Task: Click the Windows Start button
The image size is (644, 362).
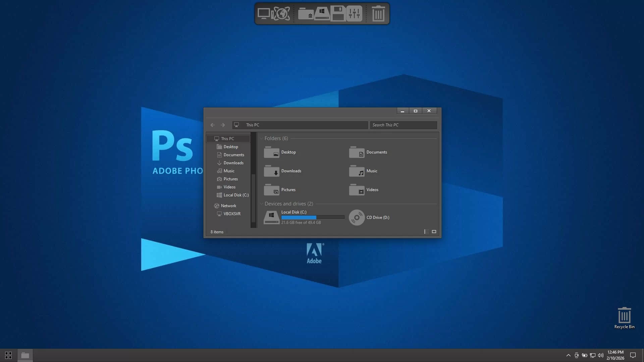Action: [8, 355]
